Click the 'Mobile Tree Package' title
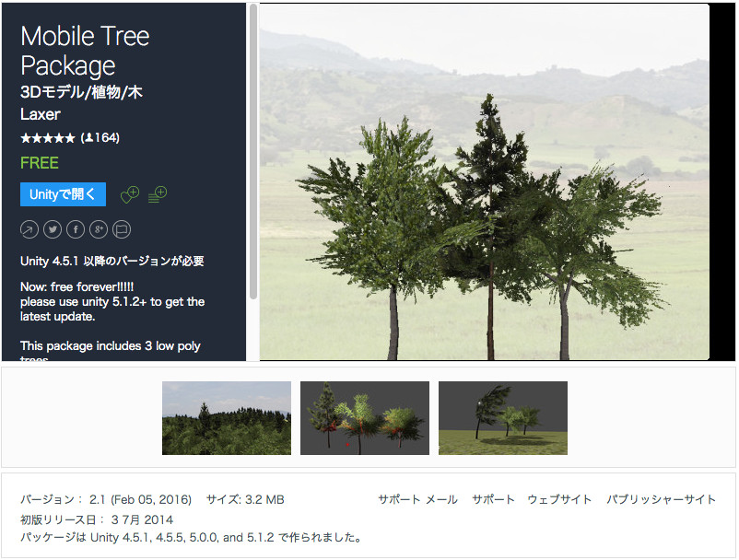Viewport: 739px width, 560px height. 85,51
